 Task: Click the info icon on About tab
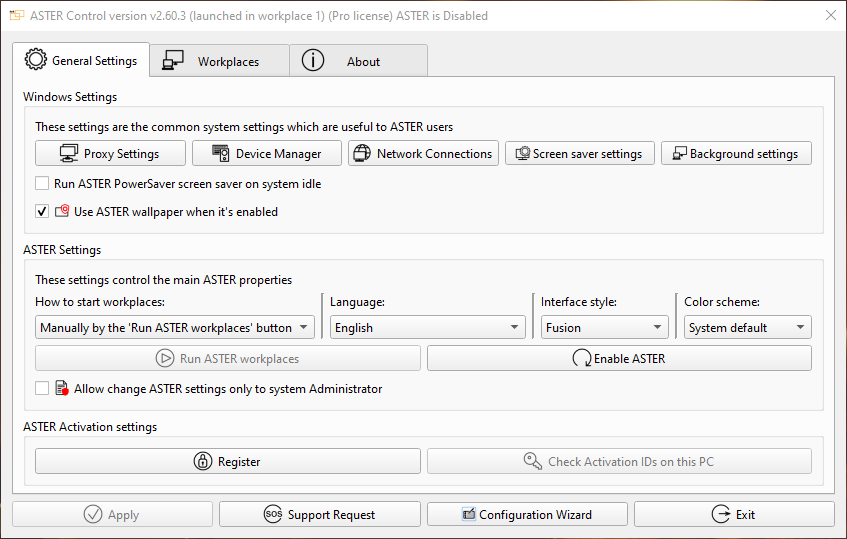click(313, 60)
